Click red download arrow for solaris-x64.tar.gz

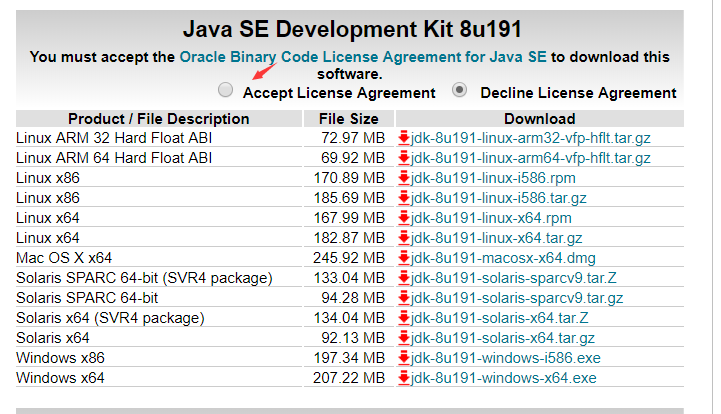[404, 338]
